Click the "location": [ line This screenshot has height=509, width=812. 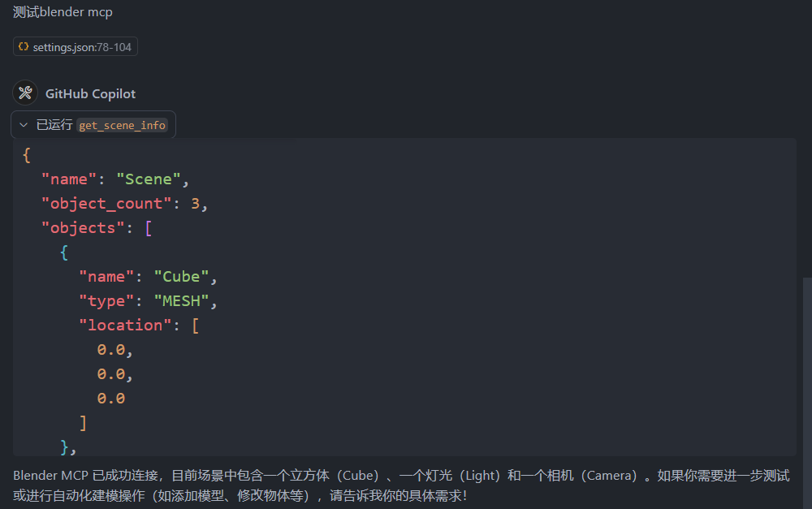(139, 326)
